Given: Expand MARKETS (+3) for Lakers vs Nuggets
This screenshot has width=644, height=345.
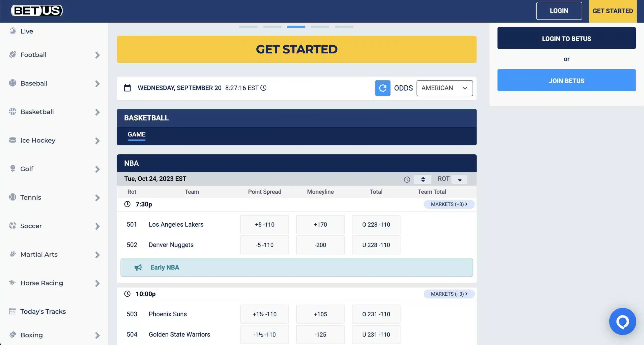Looking at the screenshot, I should pyautogui.click(x=449, y=204).
